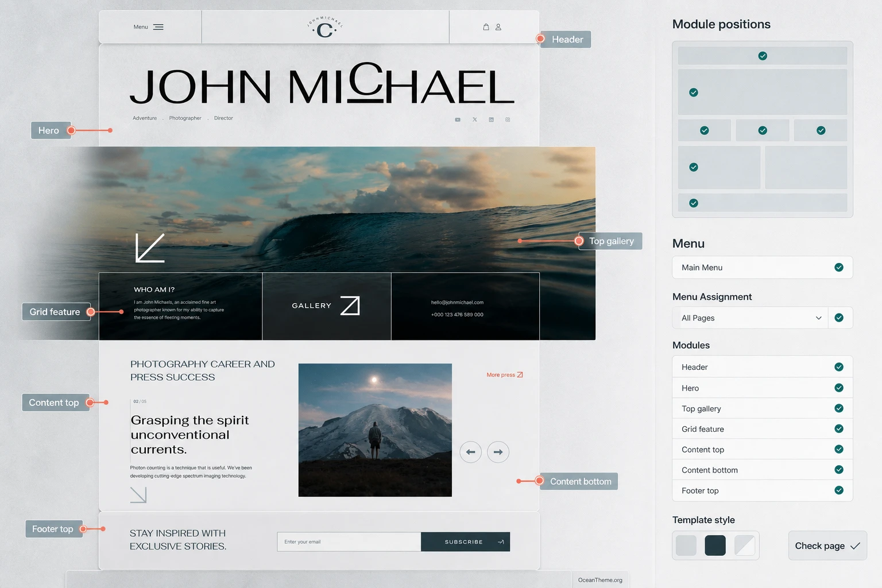The height and width of the screenshot is (588, 882).
Task: Open the All Pages menu assignment box
Action: (750, 318)
